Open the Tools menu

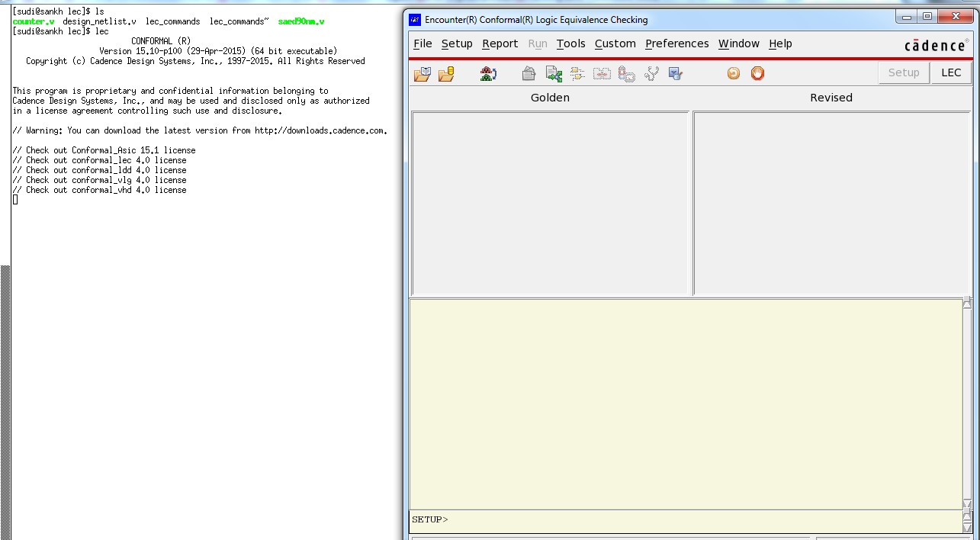(x=571, y=43)
